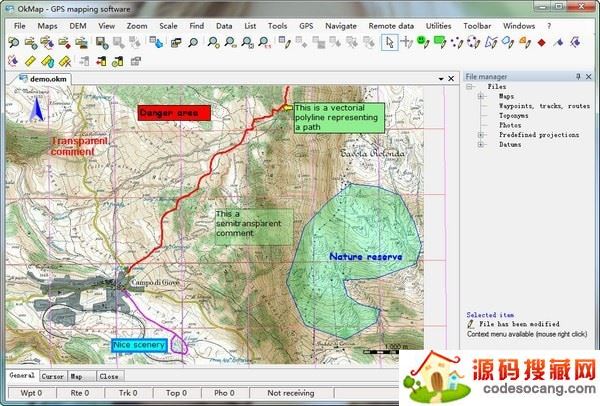Expand the Predefined projections node
The image size is (600, 406).
481,134
